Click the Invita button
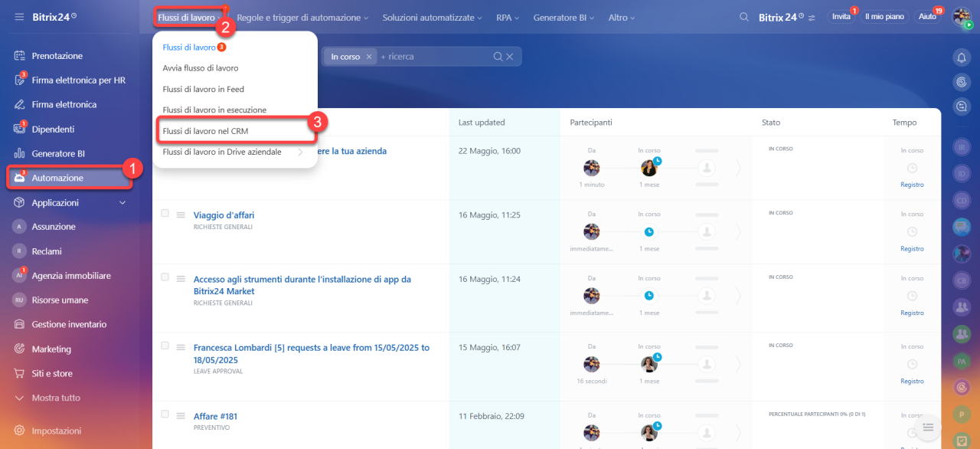980x449 pixels. click(x=841, y=17)
